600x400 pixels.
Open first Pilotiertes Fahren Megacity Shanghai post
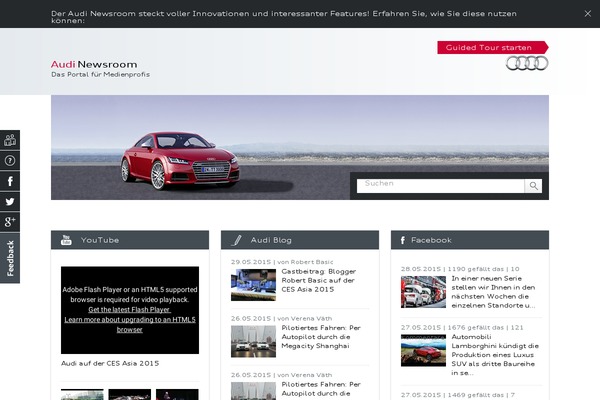(x=321, y=337)
